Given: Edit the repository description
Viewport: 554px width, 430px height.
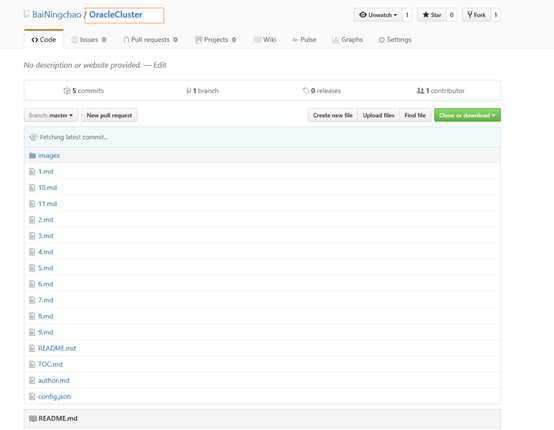Looking at the screenshot, I should 160,65.
